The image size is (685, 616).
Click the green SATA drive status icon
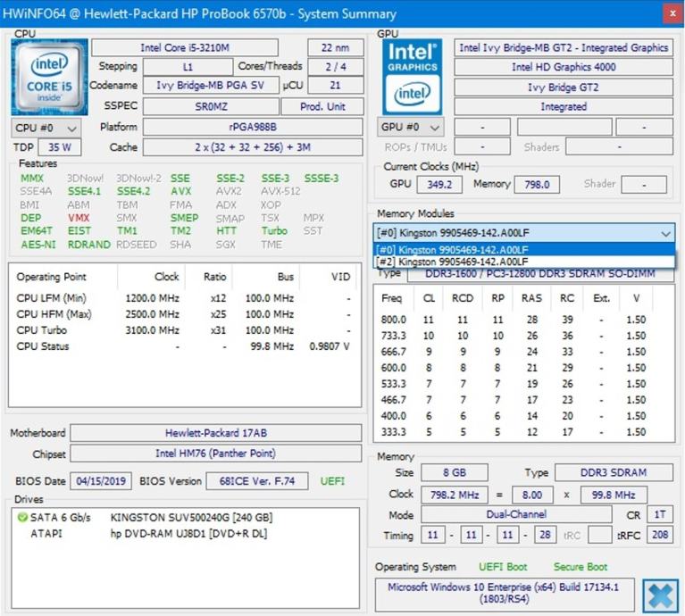pos(22,518)
